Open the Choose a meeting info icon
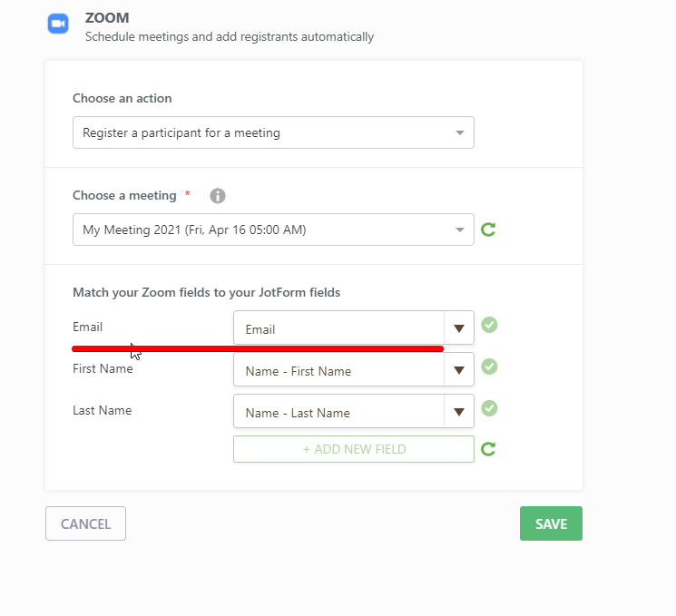 click(x=217, y=196)
